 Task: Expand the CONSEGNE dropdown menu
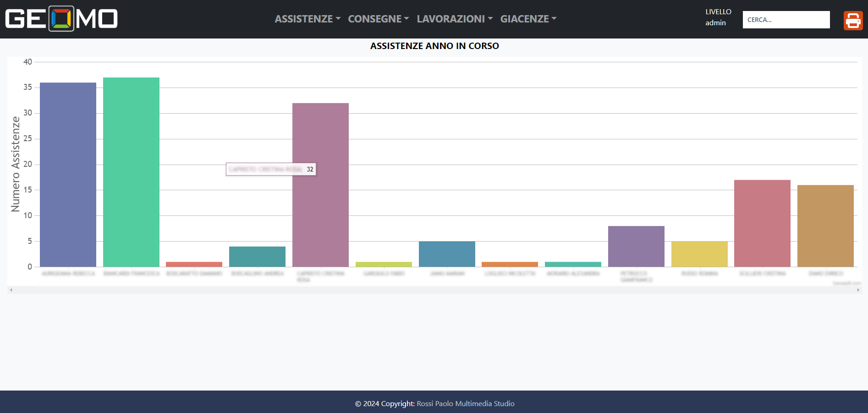(x=379, y=19)
